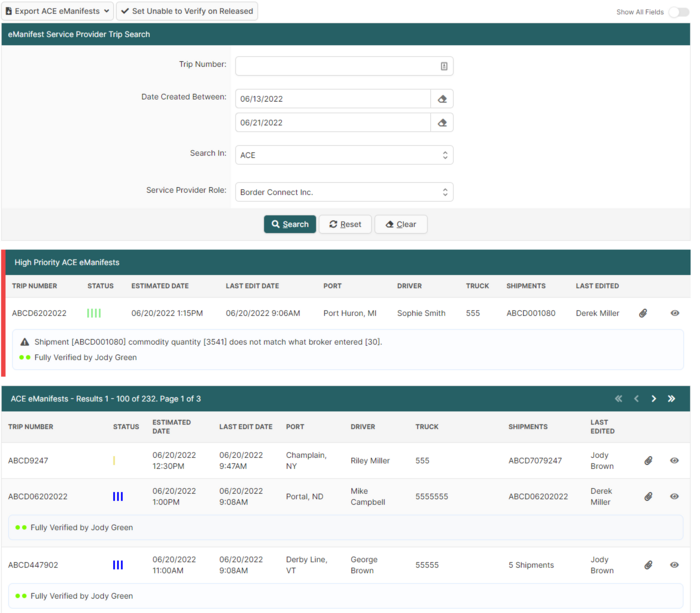Click the icon inside Trip Number field
This screenshot has height=613, width=700.
tap(443, 66)
